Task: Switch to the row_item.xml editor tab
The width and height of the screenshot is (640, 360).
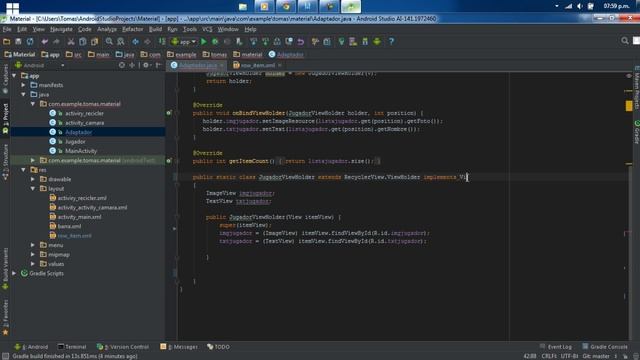Action: click(257, 65)
